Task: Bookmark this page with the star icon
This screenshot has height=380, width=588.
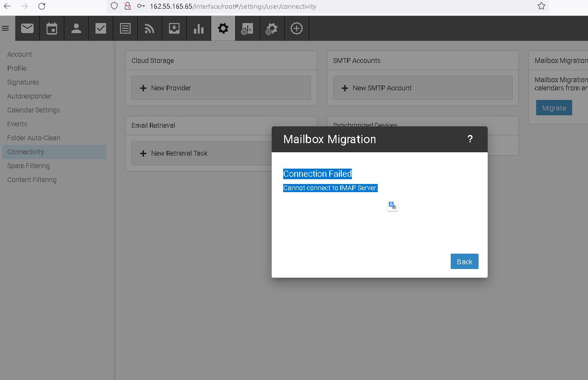Action: click(x=541, y=6)
